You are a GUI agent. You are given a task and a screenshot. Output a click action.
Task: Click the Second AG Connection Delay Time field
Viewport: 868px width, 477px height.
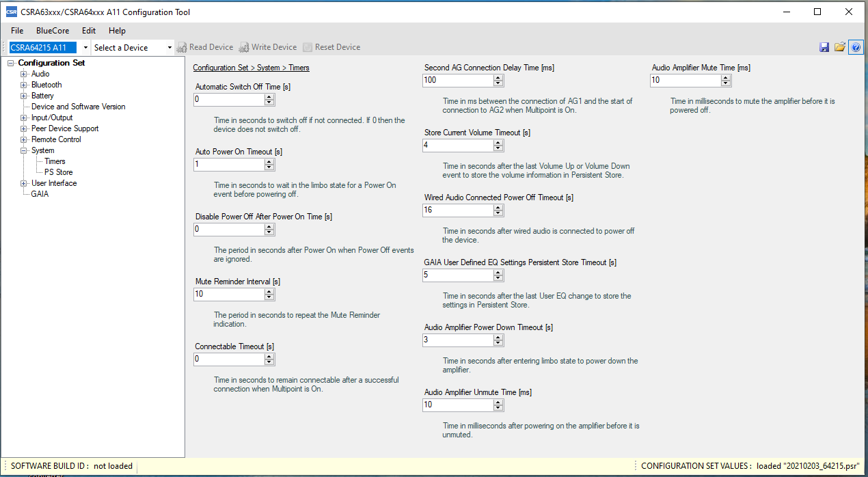(458, 80)
